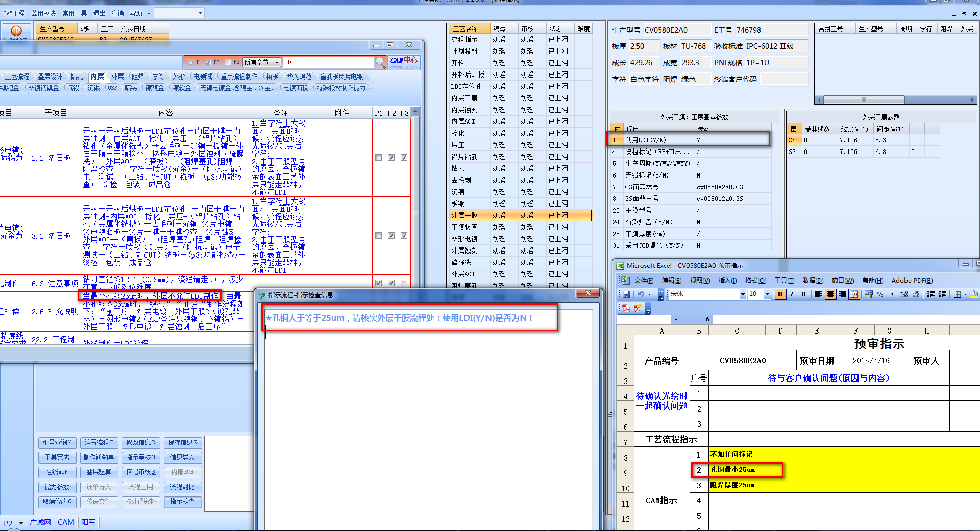This screenshot has height=531, width=980.
Task: Toggle P3 checkbox in 2.2 多层板 row
Action: 404,158
